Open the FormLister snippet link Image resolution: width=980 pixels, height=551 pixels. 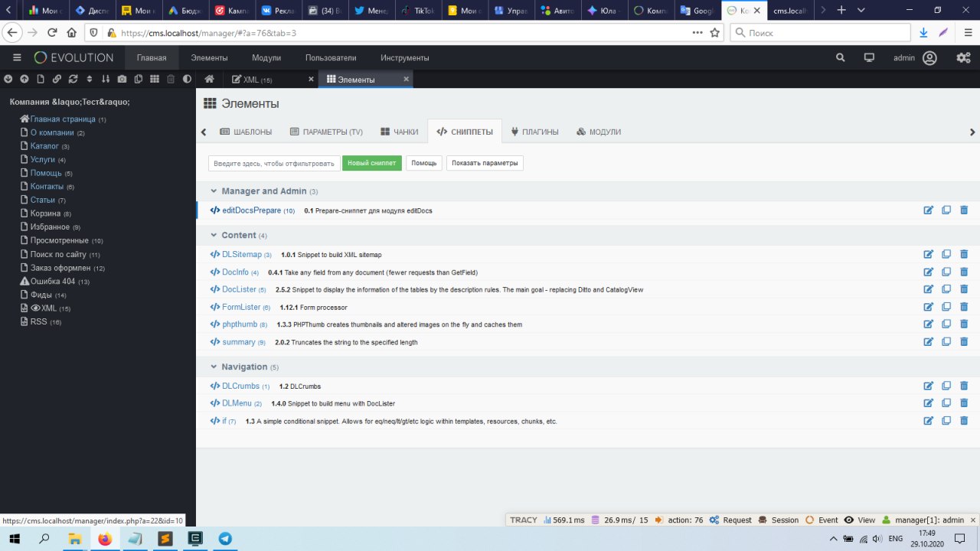(241, 307)
